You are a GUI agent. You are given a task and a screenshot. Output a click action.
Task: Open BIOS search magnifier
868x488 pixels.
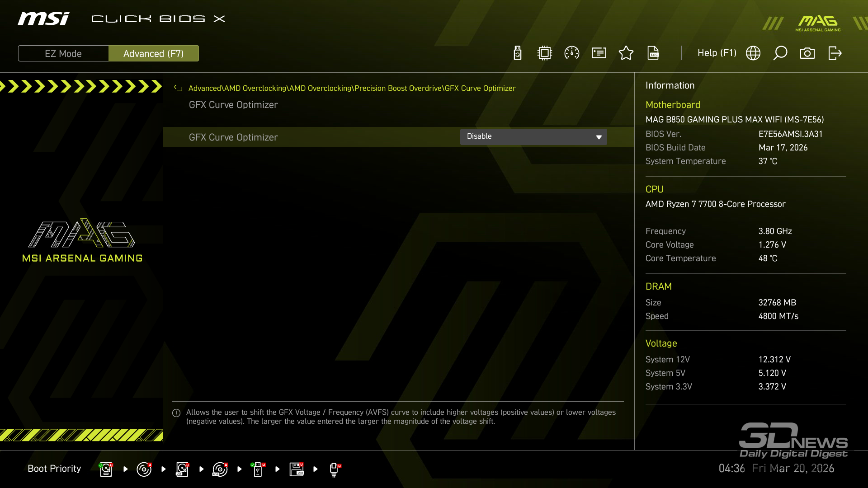(780, 53)
